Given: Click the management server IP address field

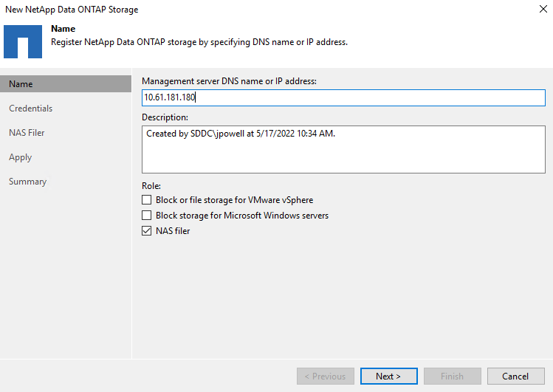Looking at the screenshot, I should coord(343,97).
